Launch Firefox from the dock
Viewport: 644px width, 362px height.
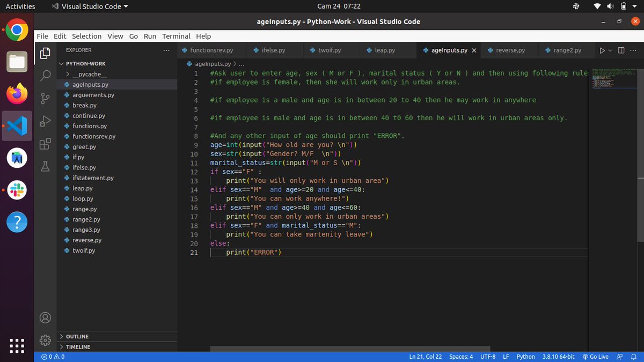tap(17, 94)
